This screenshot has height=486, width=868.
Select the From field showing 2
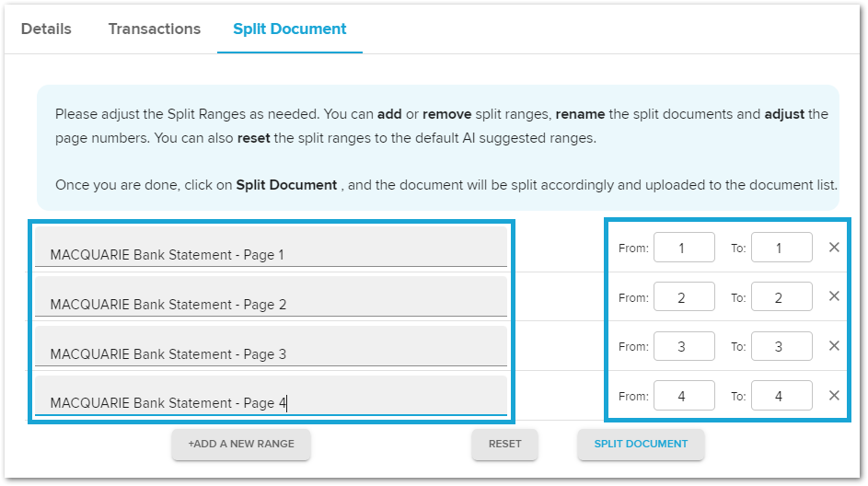[684, 296]
